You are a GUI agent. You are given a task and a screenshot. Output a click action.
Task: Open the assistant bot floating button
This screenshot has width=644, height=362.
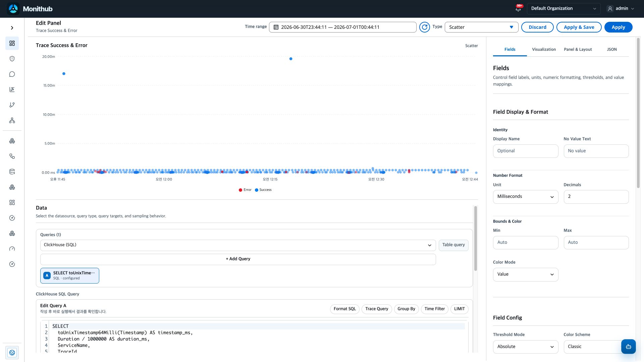click(628, 347)
